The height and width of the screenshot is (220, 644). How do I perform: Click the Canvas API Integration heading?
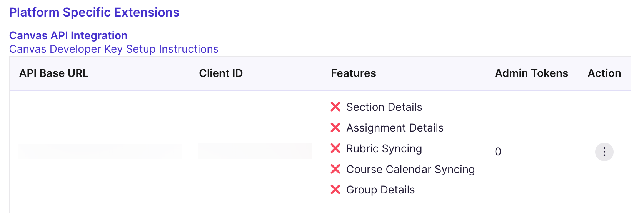pos(68,35)
